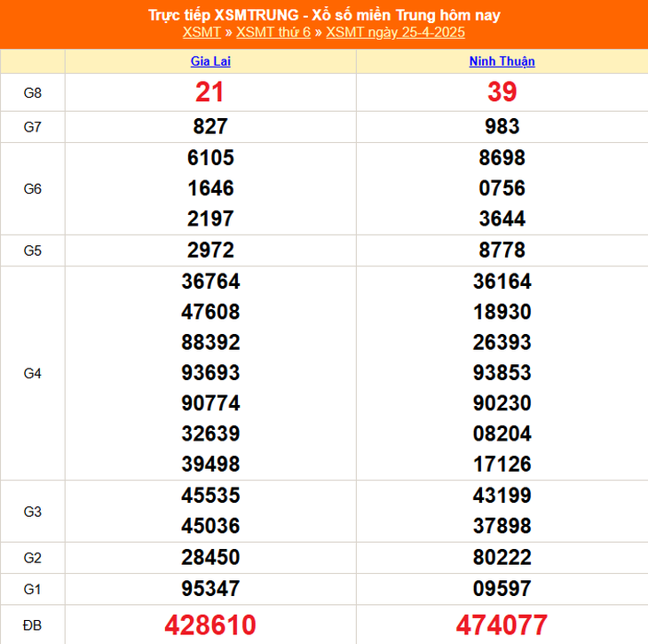Viewport: 648px width, 644px height.
Task: Click the Trực tiếp XSMTRUNG header title
Action: (x=324, y=15)
